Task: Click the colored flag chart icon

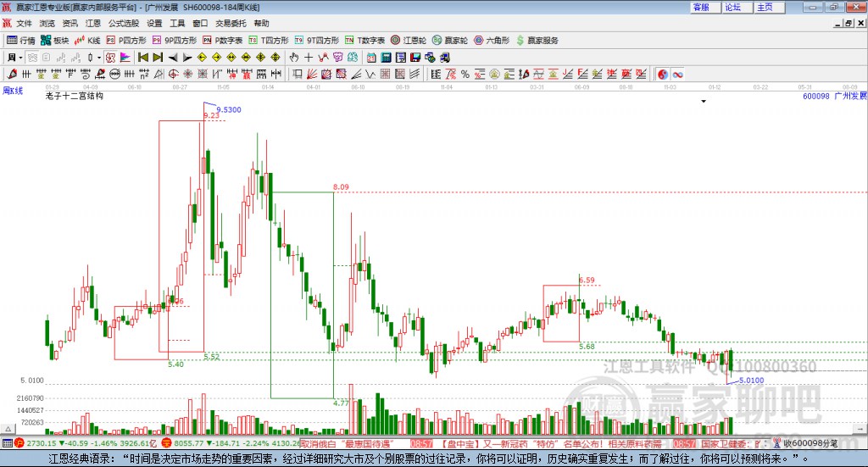Action: (125, 58)
